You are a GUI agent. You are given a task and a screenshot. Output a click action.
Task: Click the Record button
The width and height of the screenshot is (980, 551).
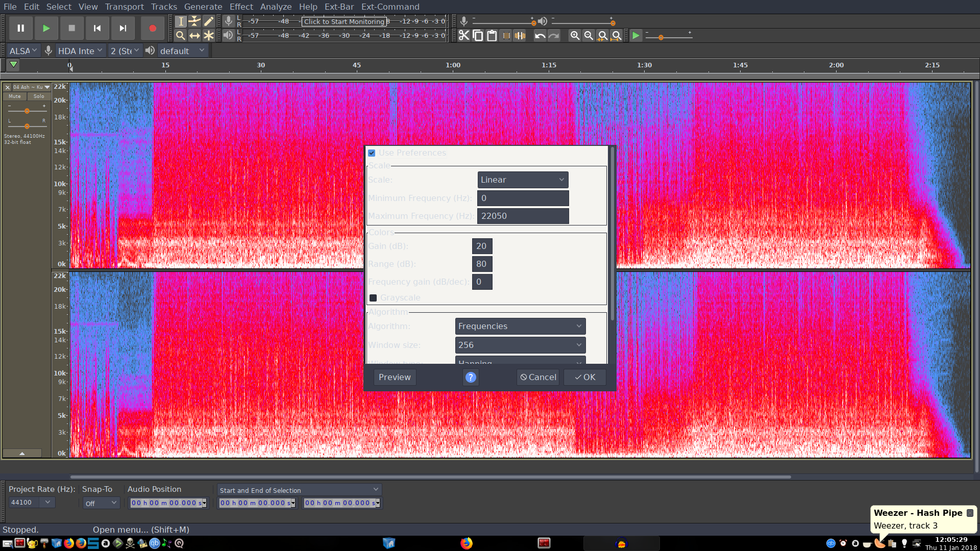(x=152, y=28)
